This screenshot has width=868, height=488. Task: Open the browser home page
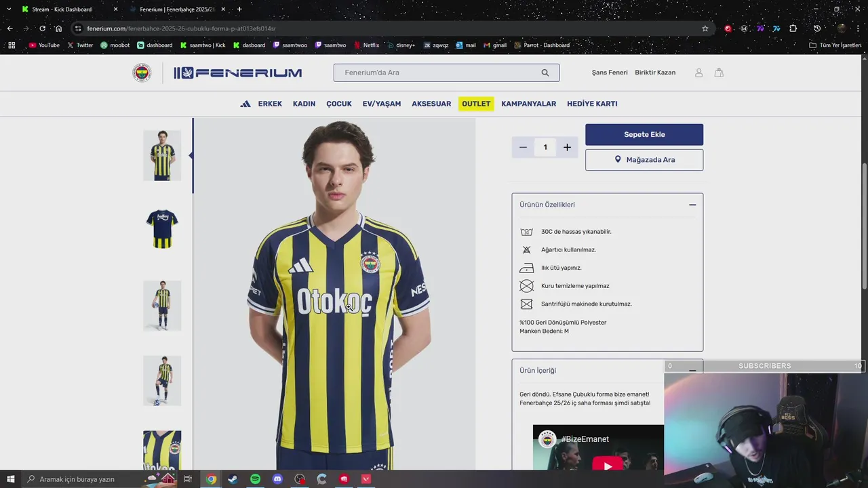(x=58, y=28)
